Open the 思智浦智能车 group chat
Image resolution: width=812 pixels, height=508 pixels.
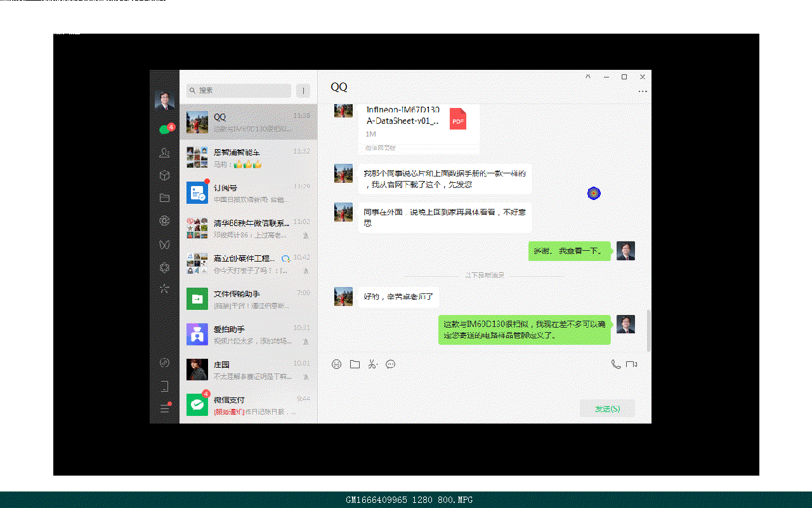coord(248,157)
